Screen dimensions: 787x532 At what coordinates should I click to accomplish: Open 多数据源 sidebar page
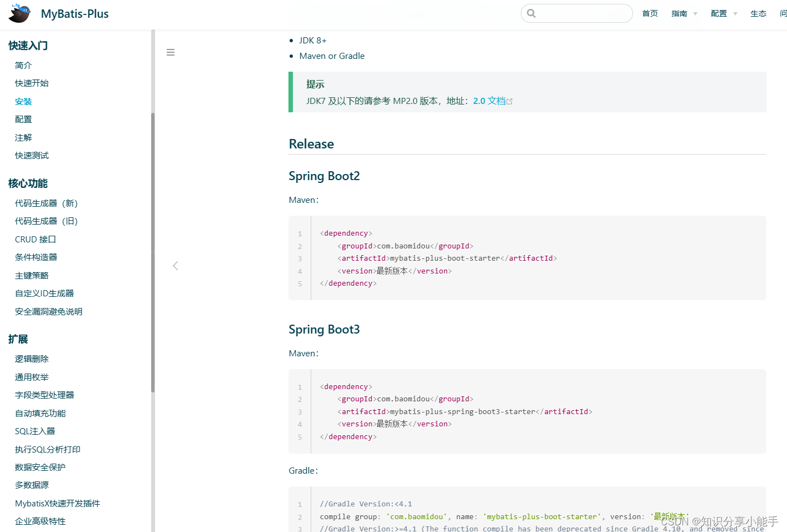32,485
